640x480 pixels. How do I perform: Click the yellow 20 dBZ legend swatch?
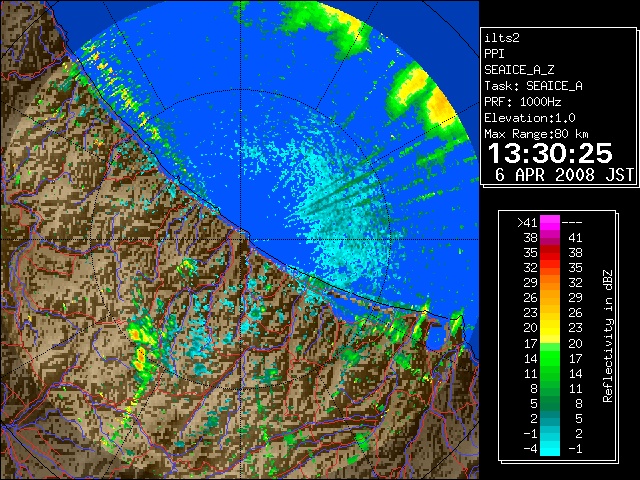click(550, 328)
